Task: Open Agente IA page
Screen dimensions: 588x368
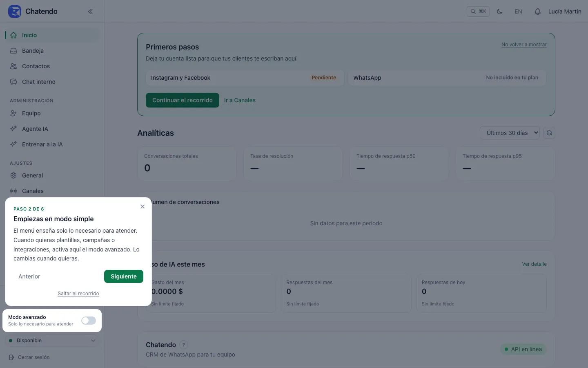Action: tap(52, 129)
